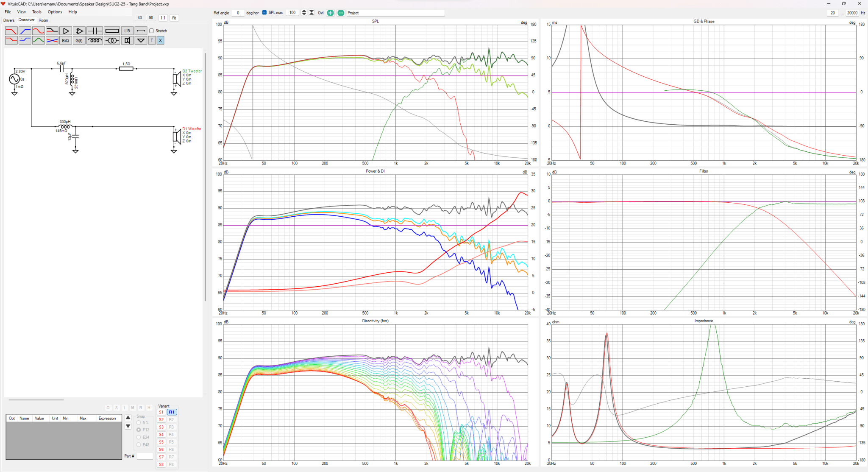The height and width of the screenshot is (472, 868).
Task: Insert a transformer (double circle) component
Action: 112,40
